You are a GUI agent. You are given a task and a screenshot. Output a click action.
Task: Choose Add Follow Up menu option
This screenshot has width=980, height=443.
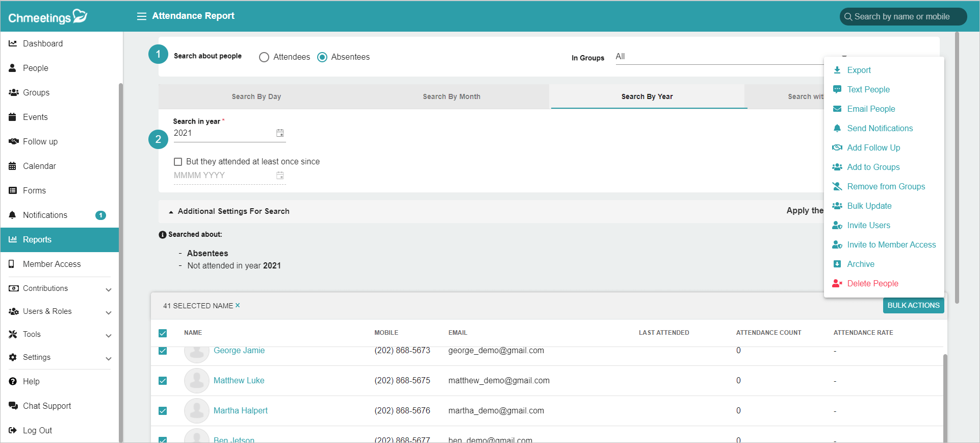pos(873,147)
